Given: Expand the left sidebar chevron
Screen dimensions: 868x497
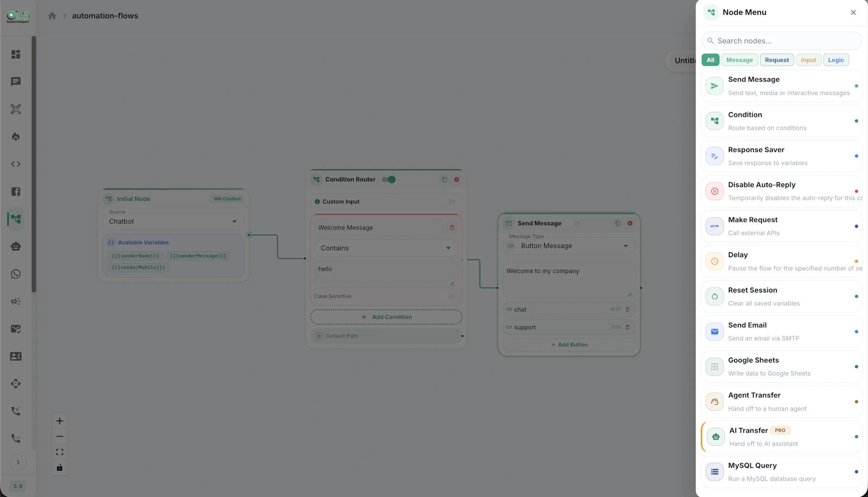Looking at the screenshot, I should click(x=18, y=462).
